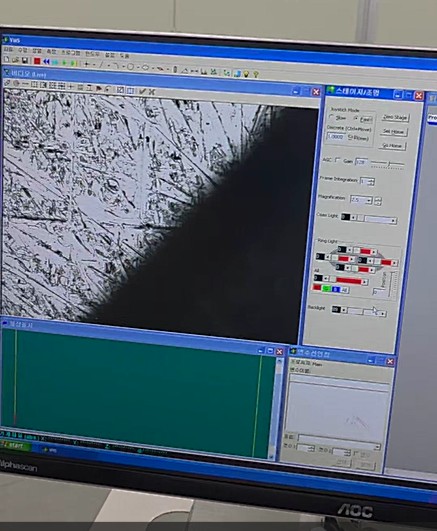Click the floppy disk save icon

point(25,61)
